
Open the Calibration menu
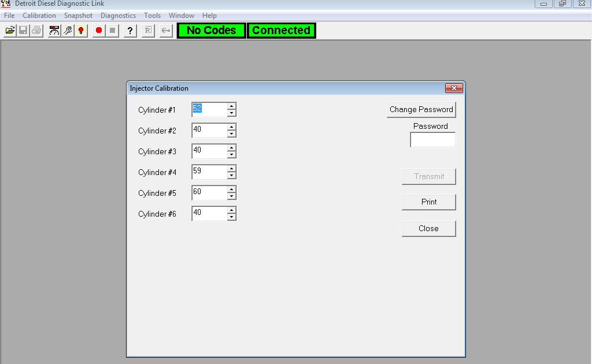pyautogui.click(x=39, y=16)
